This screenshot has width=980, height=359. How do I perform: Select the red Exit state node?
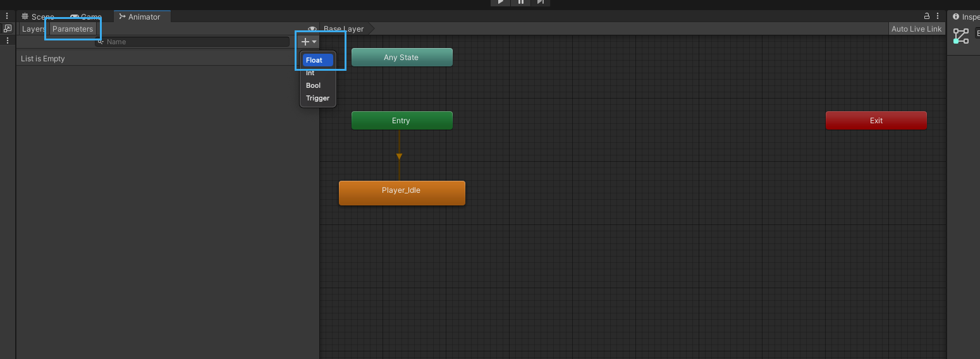[876, 121]
